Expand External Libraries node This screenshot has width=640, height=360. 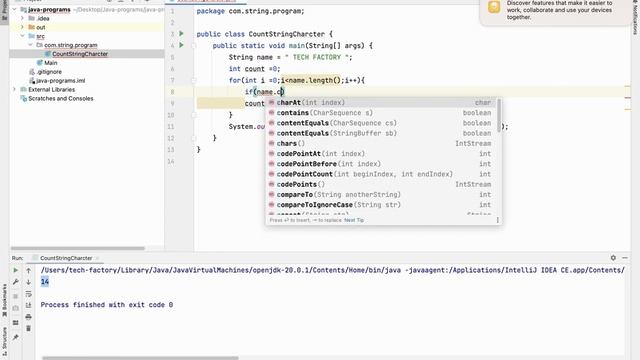(x=15, y=89)
